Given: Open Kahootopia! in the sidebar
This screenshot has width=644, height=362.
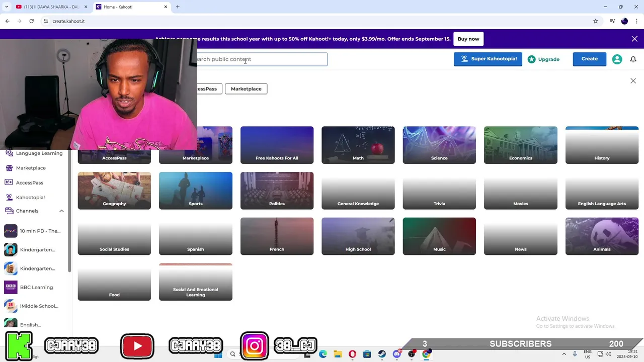Looking at the screenshot, I should point(30,197).
